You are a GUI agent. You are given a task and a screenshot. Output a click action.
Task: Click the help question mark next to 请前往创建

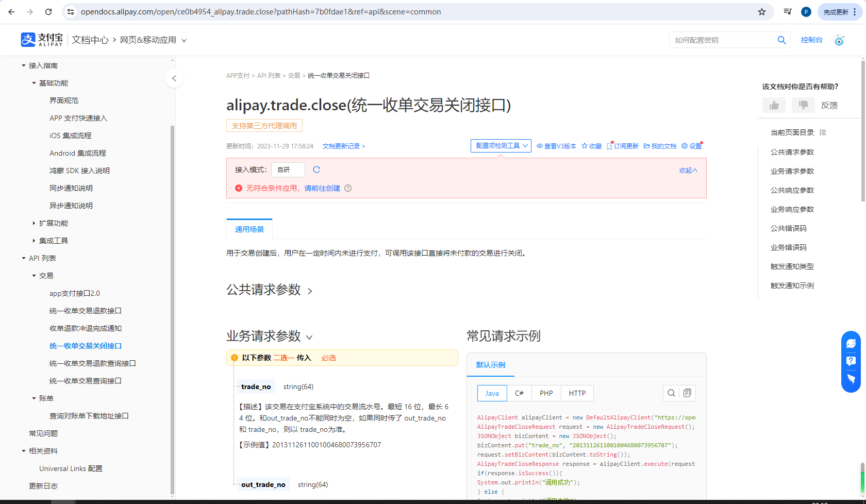(x=348, y=188)
